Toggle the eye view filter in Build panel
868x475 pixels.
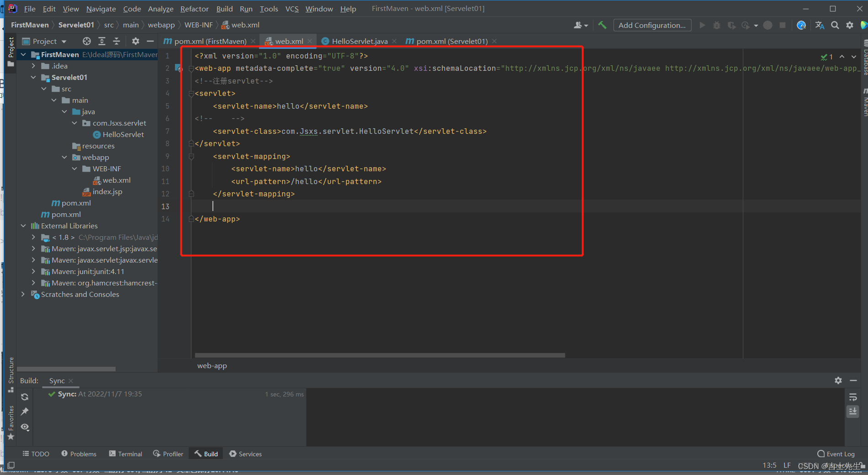(25, 427)
